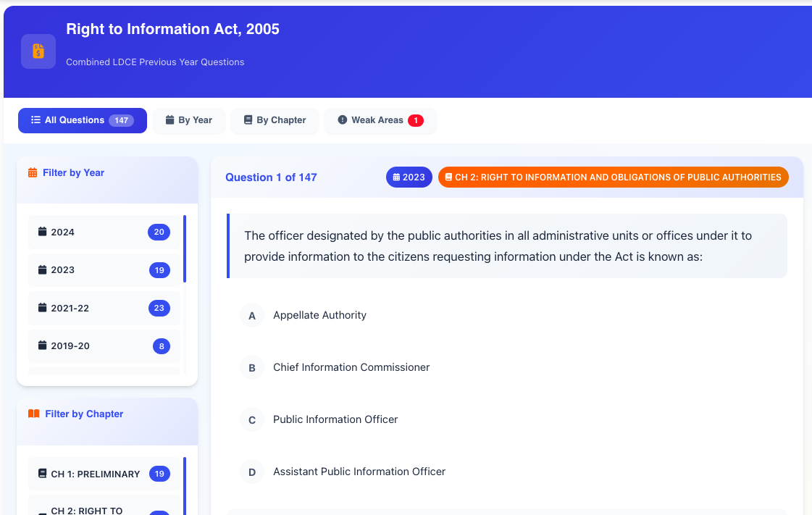This screenshot has width=812, height=515.
Task: Filter questions by year 2021-22
Action: [x=104, y=309]
